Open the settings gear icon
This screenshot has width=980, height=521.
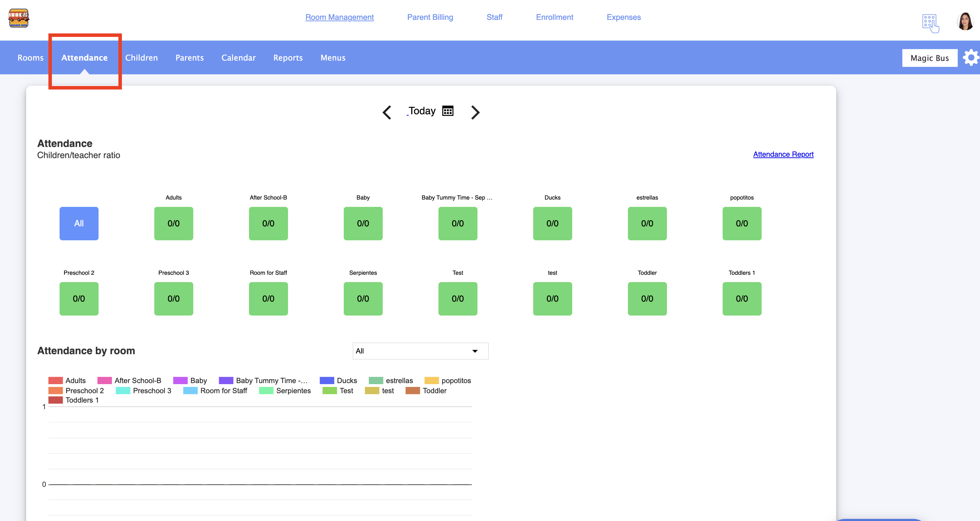[971, 58]
